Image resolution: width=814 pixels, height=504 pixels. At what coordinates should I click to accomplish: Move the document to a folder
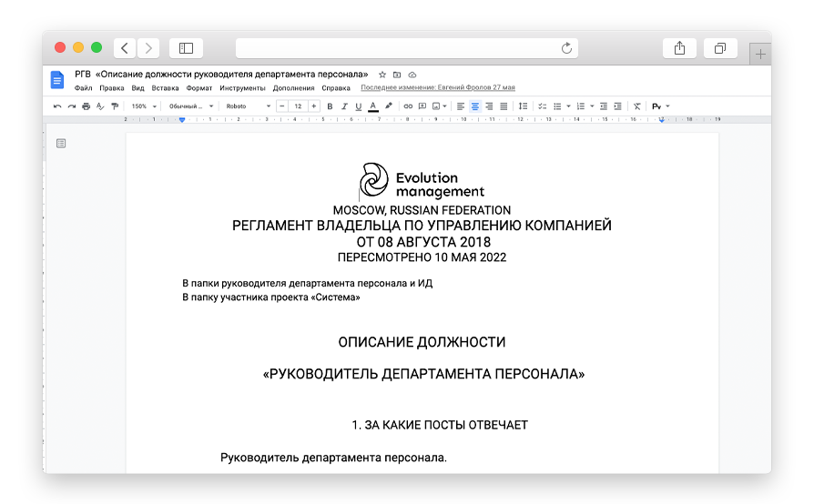pyautogui.click(x=397, y=75)
